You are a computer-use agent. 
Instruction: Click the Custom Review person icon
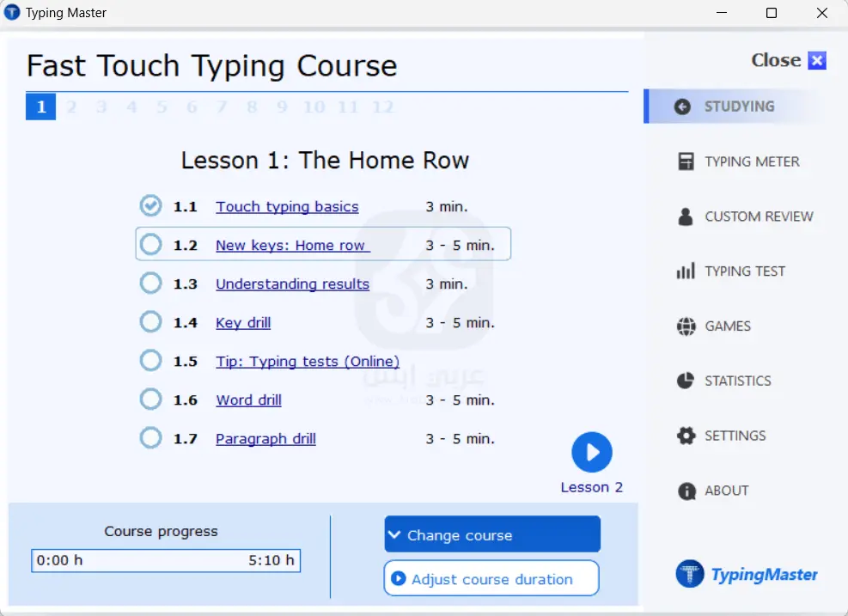tap(686, 217)
